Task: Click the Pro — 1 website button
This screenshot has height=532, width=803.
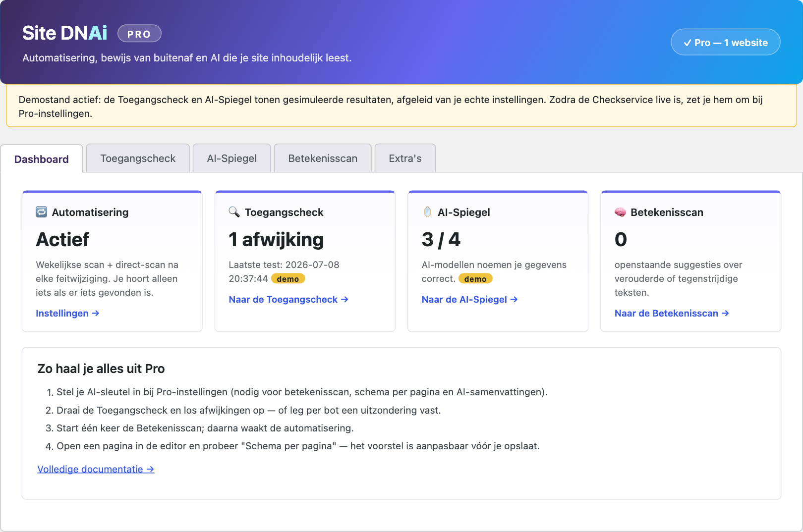Action: click(x=726, y=42)
